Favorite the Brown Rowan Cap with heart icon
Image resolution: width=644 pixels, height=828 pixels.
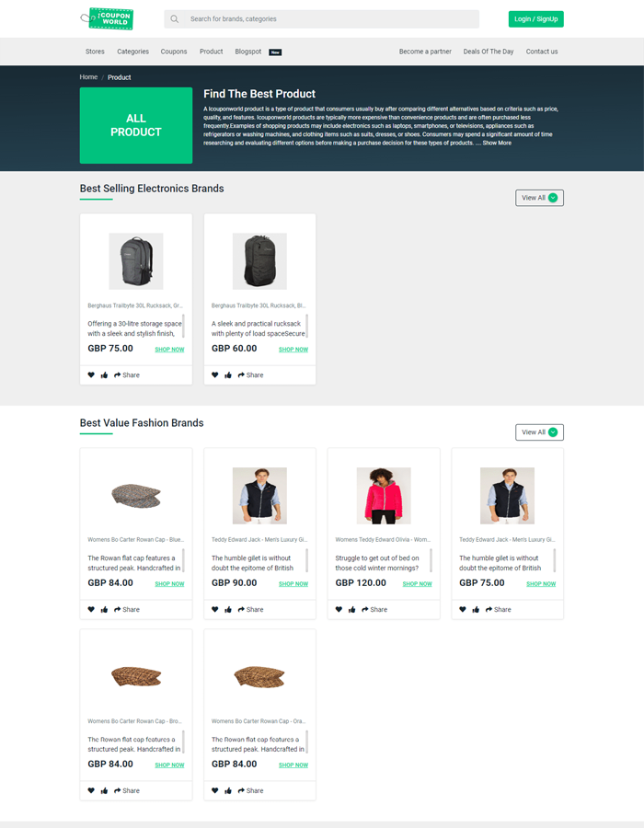coord(91,790)
